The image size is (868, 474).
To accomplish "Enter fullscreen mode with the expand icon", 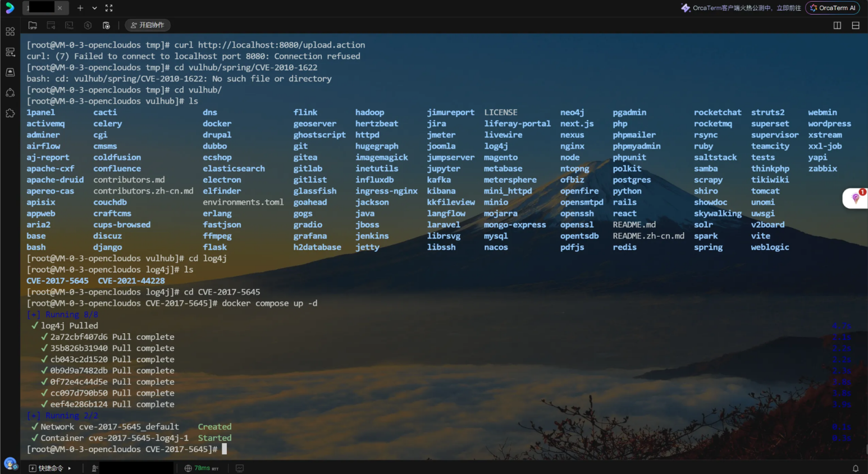I will pos(109,8).
